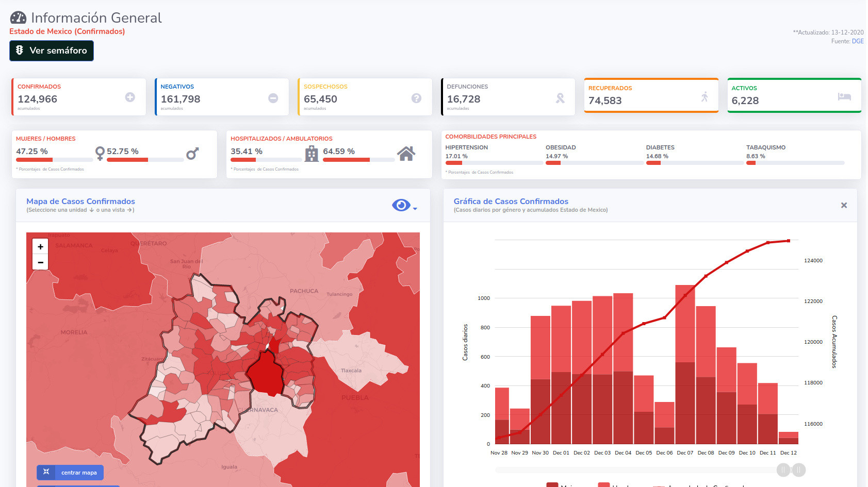Click the suspected count 65,450
This screenshot has height=487, width=868.
(x=320, y=99)
